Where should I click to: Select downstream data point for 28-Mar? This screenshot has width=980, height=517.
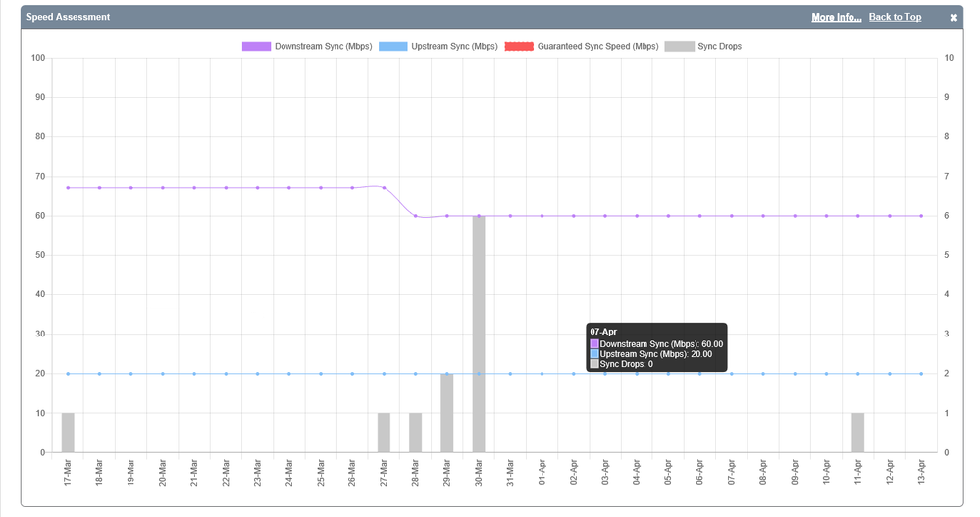coord(416,216)
